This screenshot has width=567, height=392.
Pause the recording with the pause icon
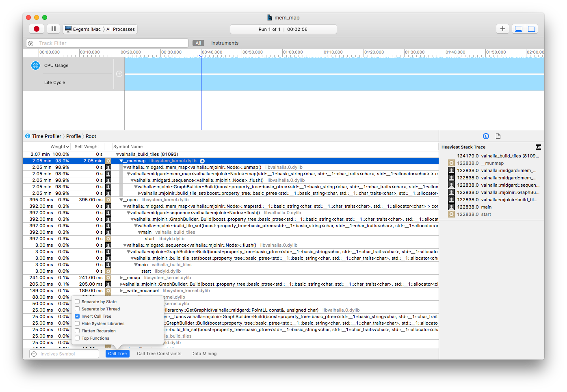coord(53,28)
